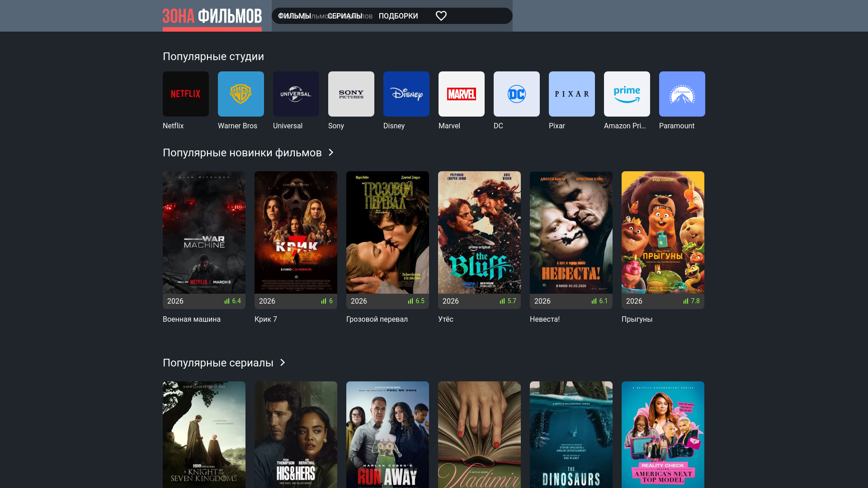Image resolution: width=868 pixels, height=488 pixels.
Task: Click the 6.1 rating on Невеста!
Action: [x=604, y=301]
